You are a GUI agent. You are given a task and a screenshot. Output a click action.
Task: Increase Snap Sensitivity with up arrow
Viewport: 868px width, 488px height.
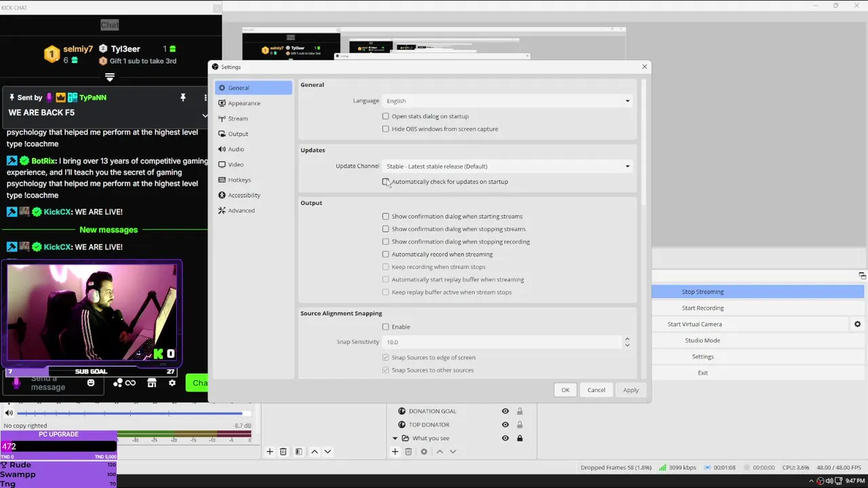627,339
